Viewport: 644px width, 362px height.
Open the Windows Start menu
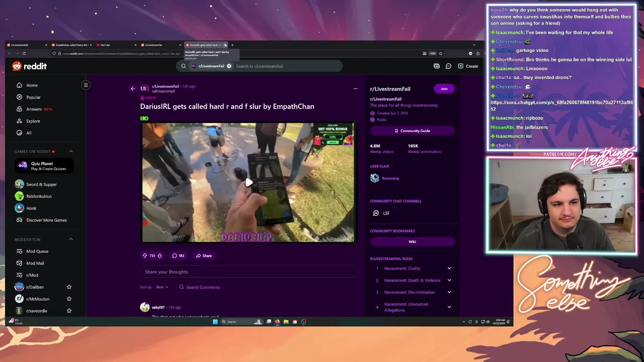pyautogui.click(x=215, y=322)
